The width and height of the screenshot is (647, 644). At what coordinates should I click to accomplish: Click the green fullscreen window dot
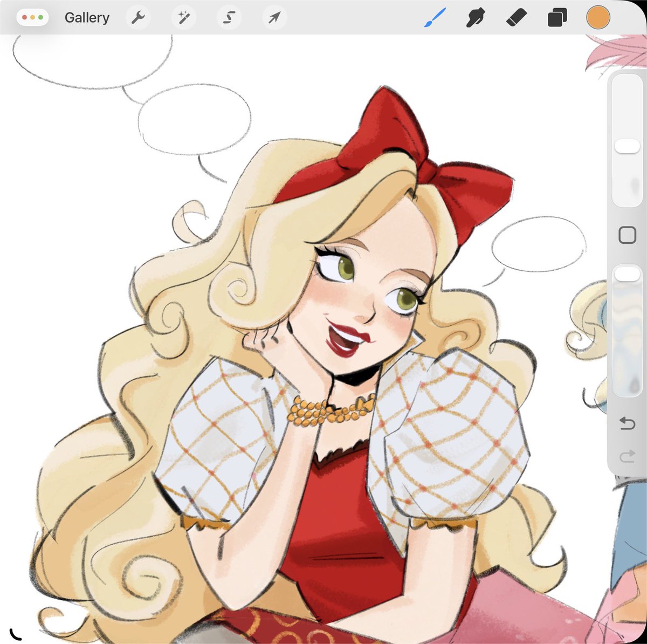click(x=40, y=18)
